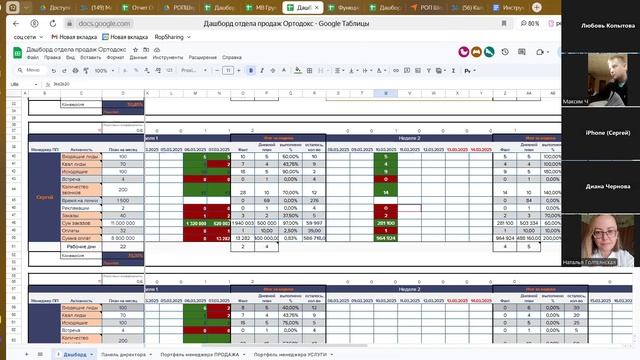This screenshot has width=640, height=360.
Task: Format as currency
Action: (x=125, y=71)
